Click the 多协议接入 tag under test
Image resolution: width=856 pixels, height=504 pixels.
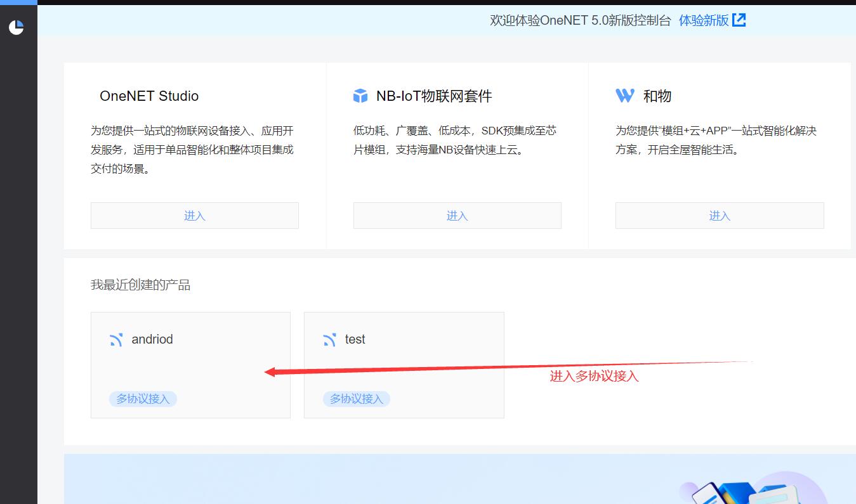pyautogui.click(x=356, y=399)
